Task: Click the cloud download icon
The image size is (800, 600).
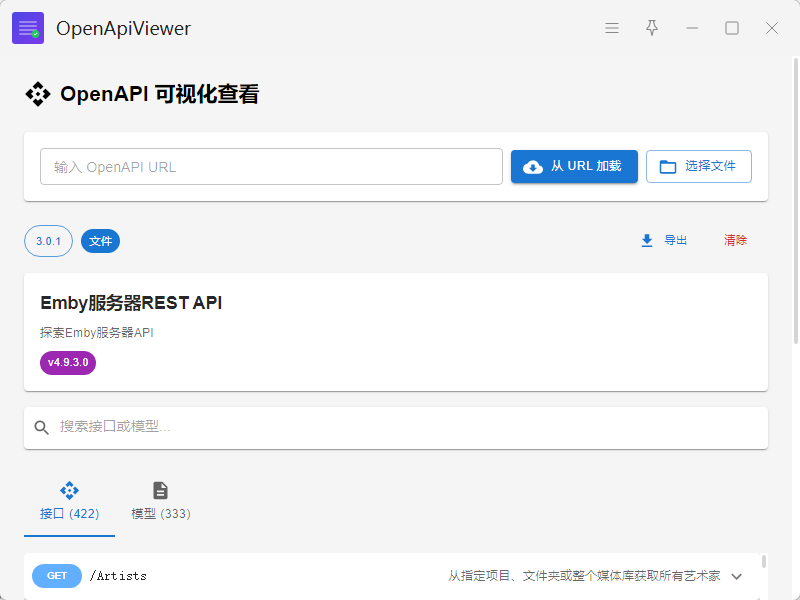Action: coord(533,167)
